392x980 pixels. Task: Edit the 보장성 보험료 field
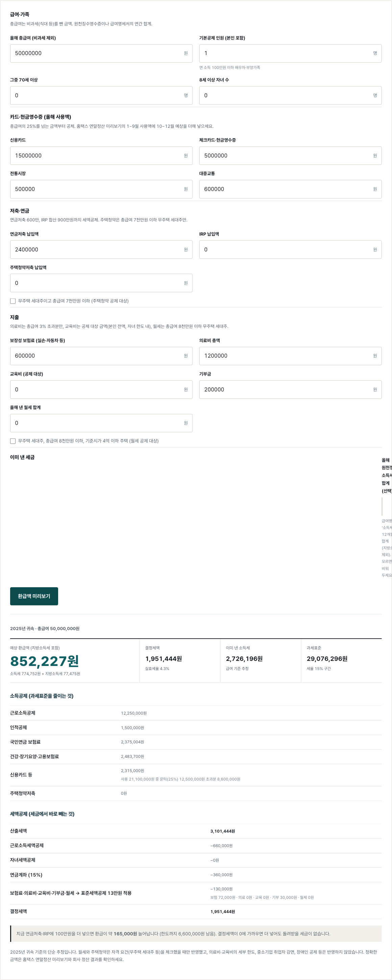coord(101,356)
